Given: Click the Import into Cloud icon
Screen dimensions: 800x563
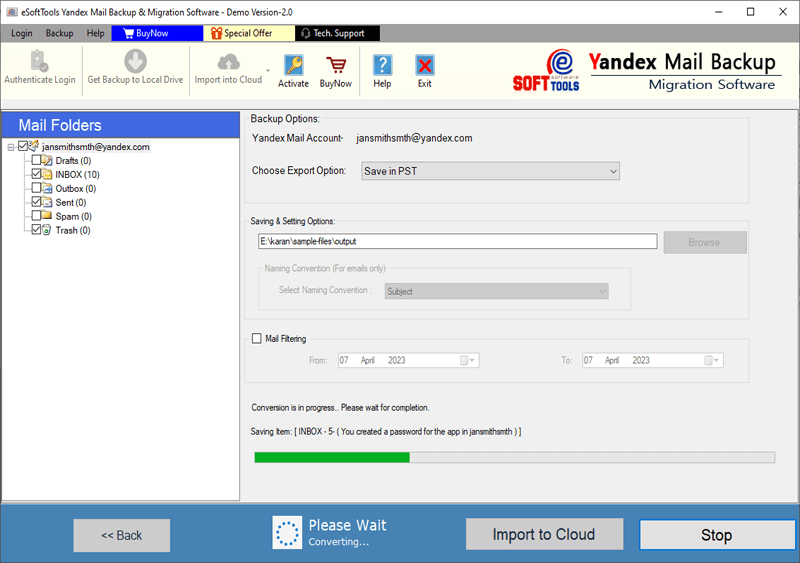Looking at the screenshot, I should (228, 62).
